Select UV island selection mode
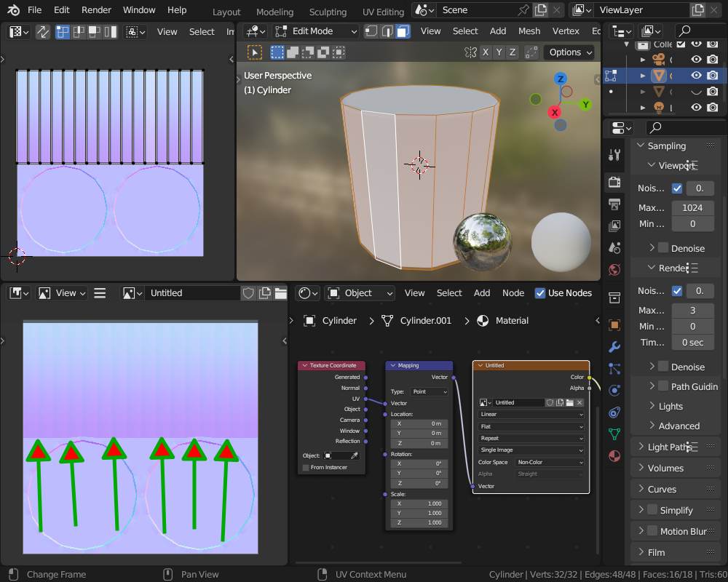728x582 pixels. coord(110,31)
